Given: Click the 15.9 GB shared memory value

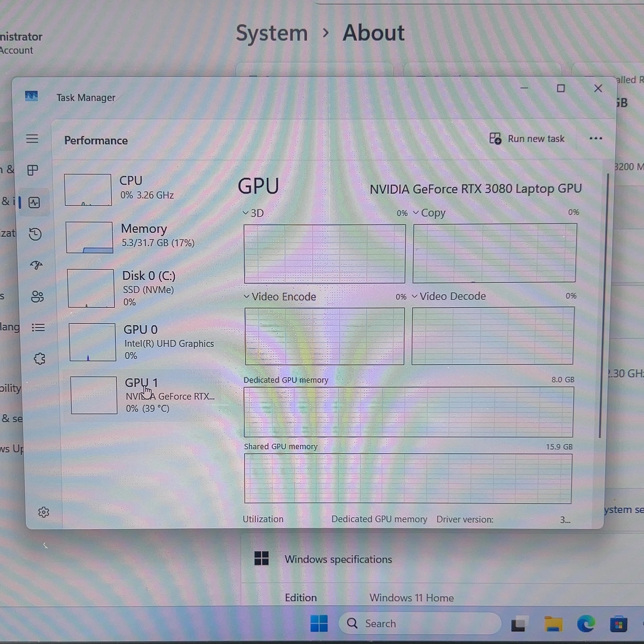Looking at the screenshot, I should [559, 447].
